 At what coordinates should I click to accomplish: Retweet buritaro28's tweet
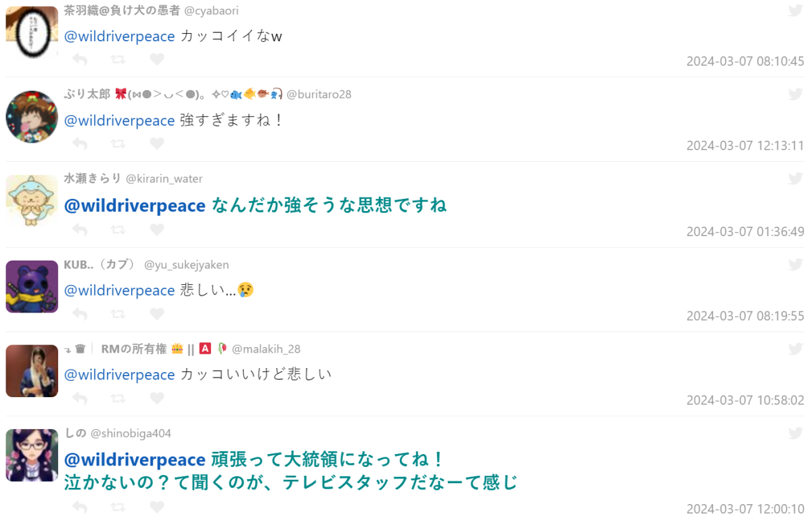click(118, 143)
